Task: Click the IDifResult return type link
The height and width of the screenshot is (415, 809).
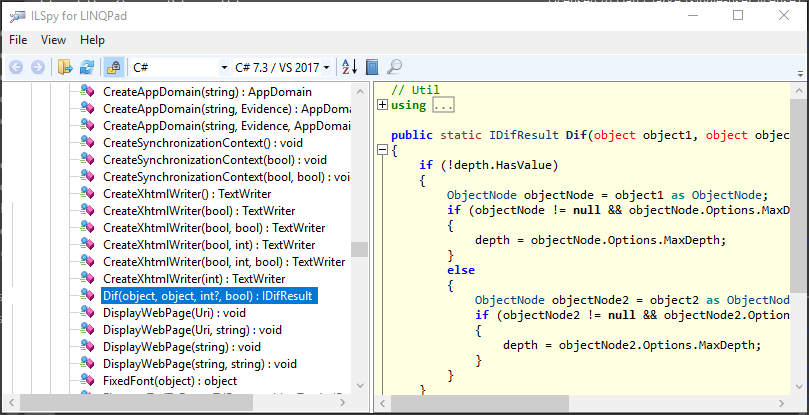Action: tap(523, 135)
